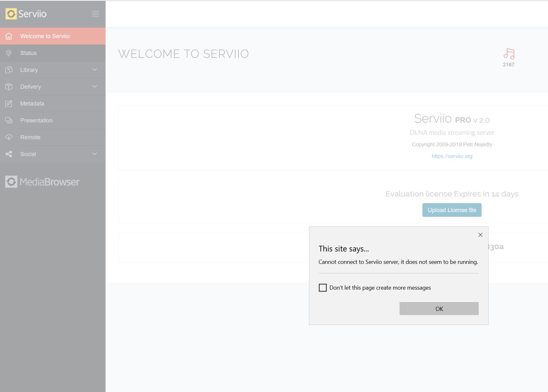Click the music note icon above 2167
This screenshot has height=392, width=548.
pyautogui.click(x=509, y=54)
